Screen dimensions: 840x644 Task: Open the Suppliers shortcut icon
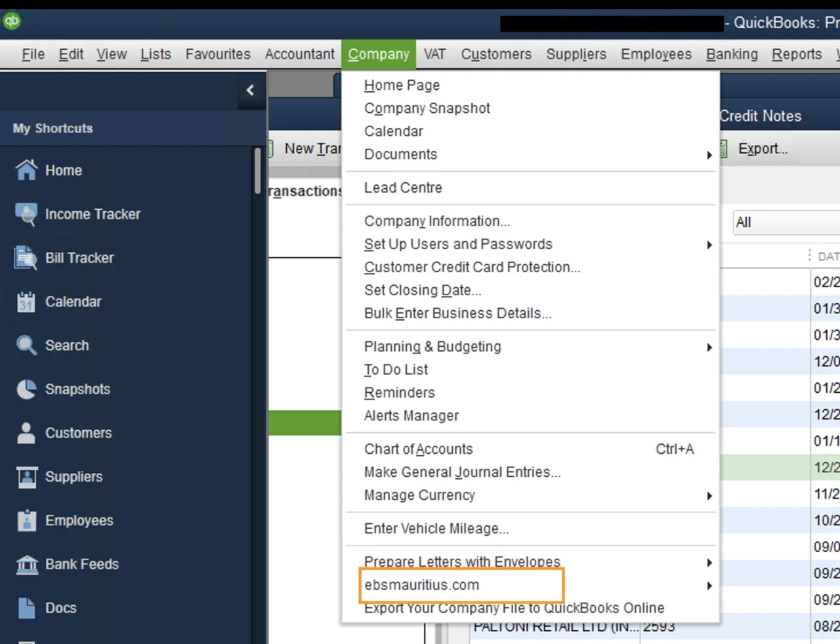(73, 477)
